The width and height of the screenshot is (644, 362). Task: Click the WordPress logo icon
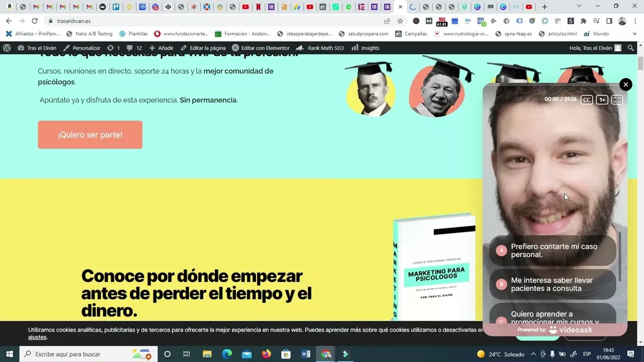[x=7, y=48]
